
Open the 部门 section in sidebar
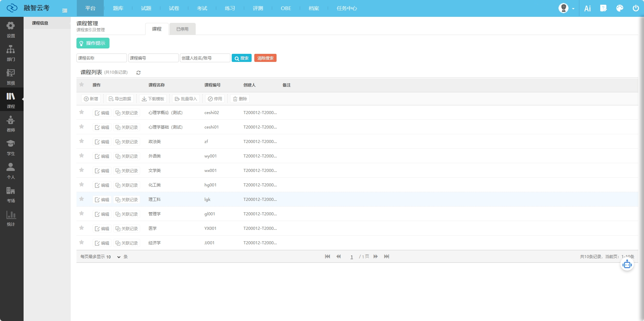[x=11, y=53]
